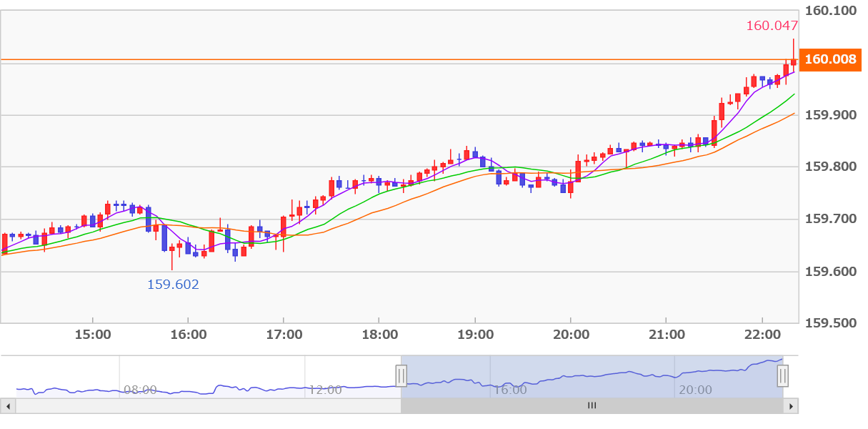Click the 16:00 label in the navigator's selected range
This screenshot has width=868, height=429.
pos(510,390)
